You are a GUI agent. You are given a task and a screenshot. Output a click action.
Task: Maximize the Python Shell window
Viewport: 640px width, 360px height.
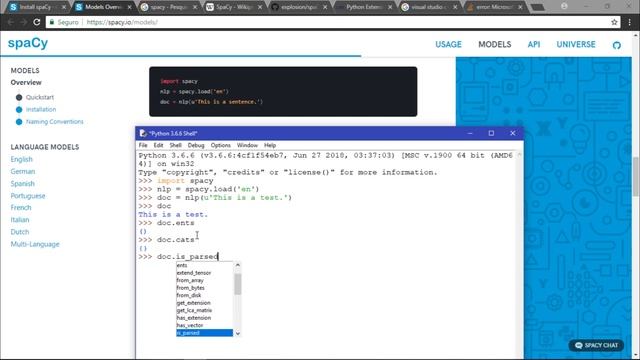tap(491, 133)
